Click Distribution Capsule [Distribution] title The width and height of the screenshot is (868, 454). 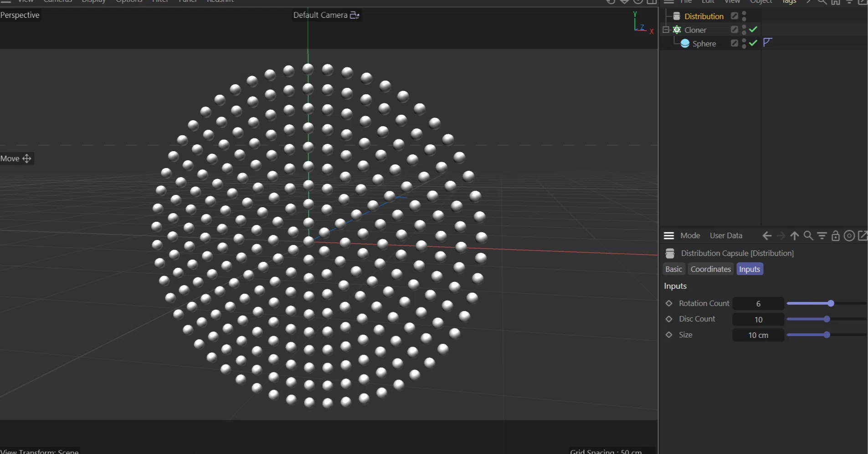point(737,253)
